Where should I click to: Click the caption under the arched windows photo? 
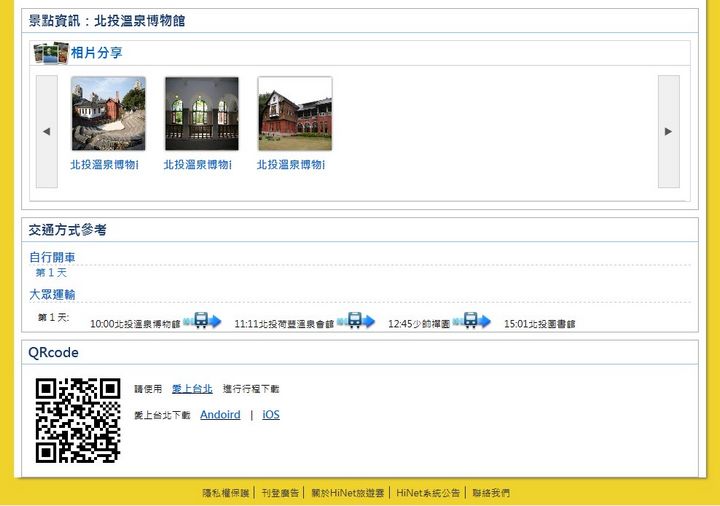point(197,164)
